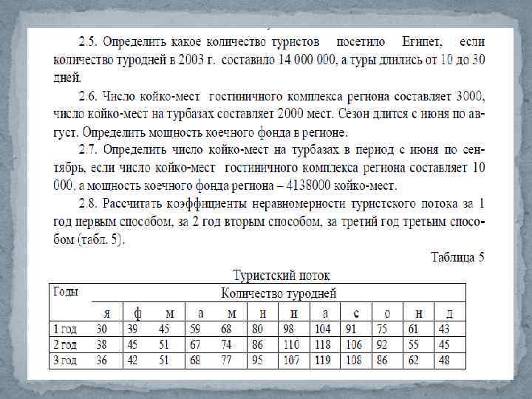Click the cell with value 92
Image resolution: width=532 pixels, height=399 pixels.
(382, 344)
